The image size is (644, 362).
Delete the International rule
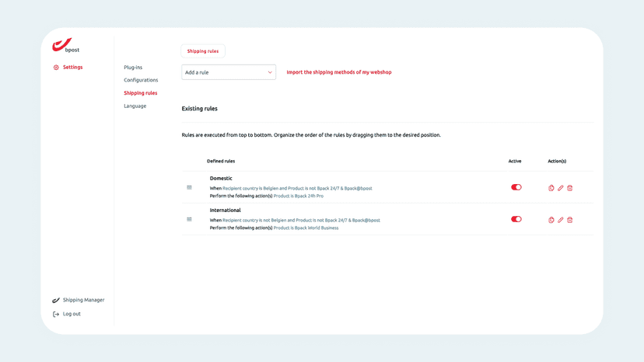coord(569,220)
